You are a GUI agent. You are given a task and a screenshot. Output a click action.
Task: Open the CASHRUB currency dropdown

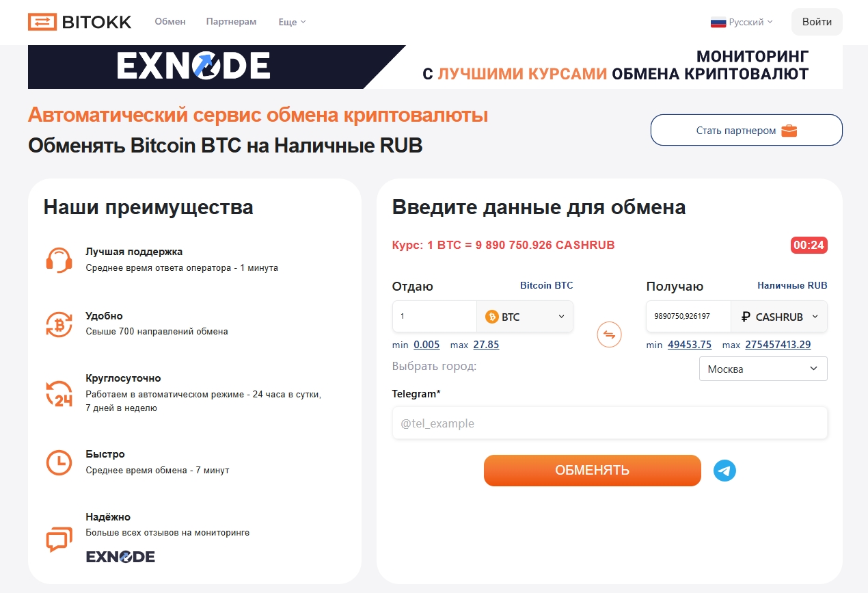coord(779,317)
